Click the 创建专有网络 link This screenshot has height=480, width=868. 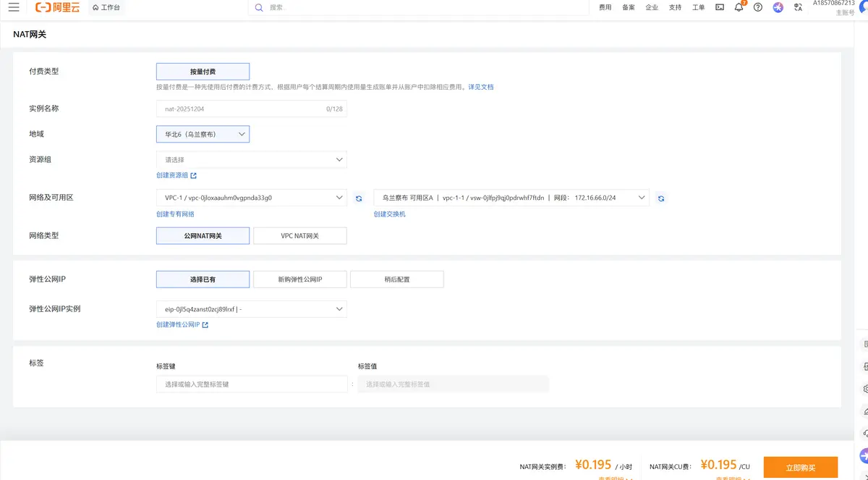[x=175, y=214]
